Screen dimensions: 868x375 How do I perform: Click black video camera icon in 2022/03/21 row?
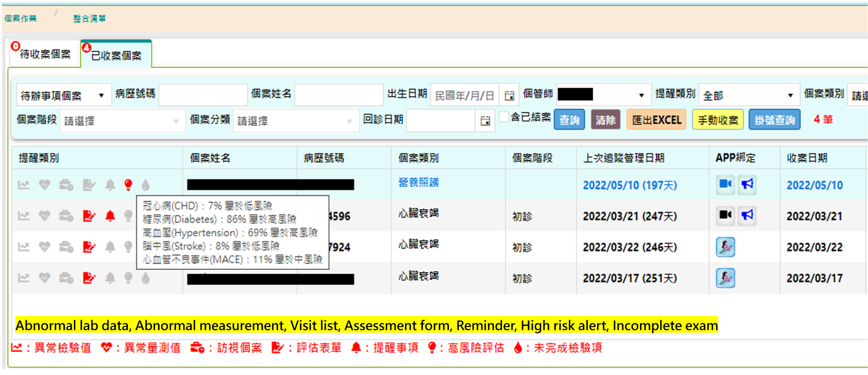[x=726, y=215]
